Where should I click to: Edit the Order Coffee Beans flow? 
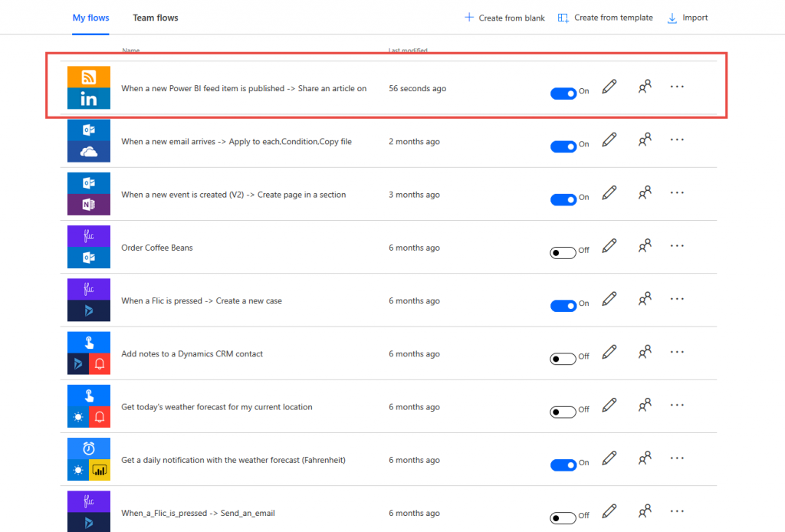(x=609, y=246)
